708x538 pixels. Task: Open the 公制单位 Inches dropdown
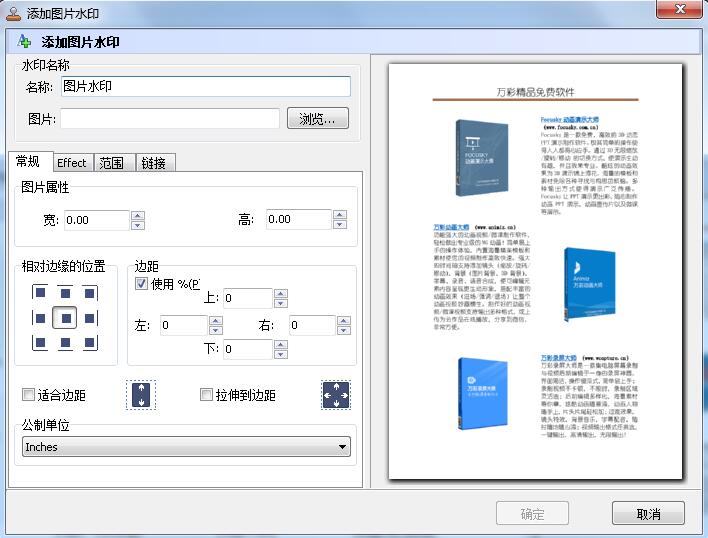[x=187, y=447]
